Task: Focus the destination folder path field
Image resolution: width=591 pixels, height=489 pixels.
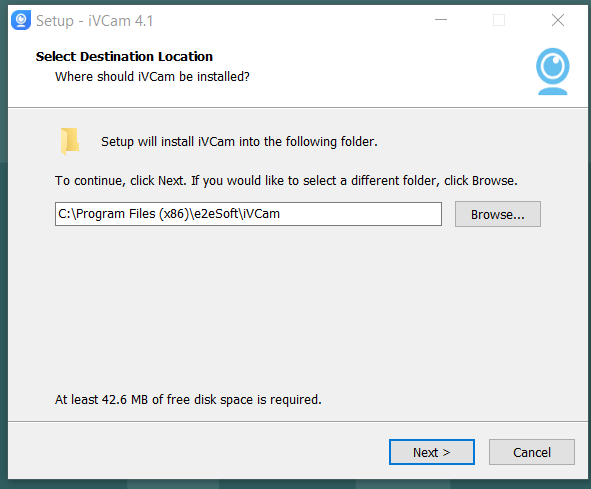Action: (248, 214)
